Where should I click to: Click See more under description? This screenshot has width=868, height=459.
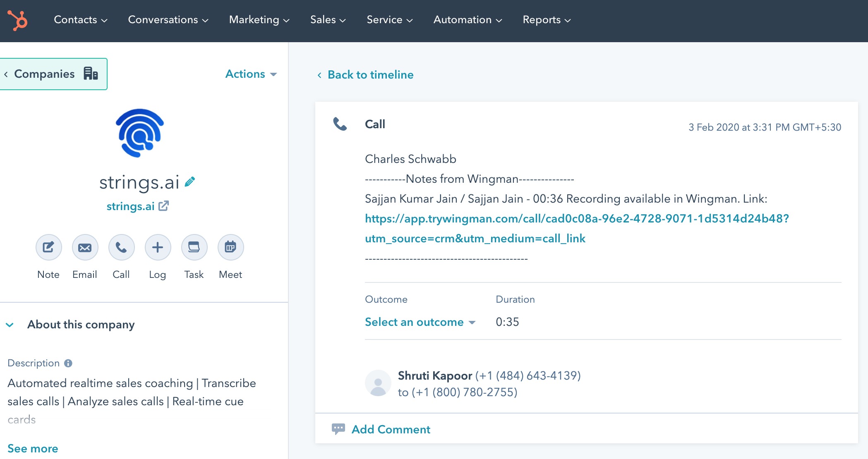[x=33, y=449]
